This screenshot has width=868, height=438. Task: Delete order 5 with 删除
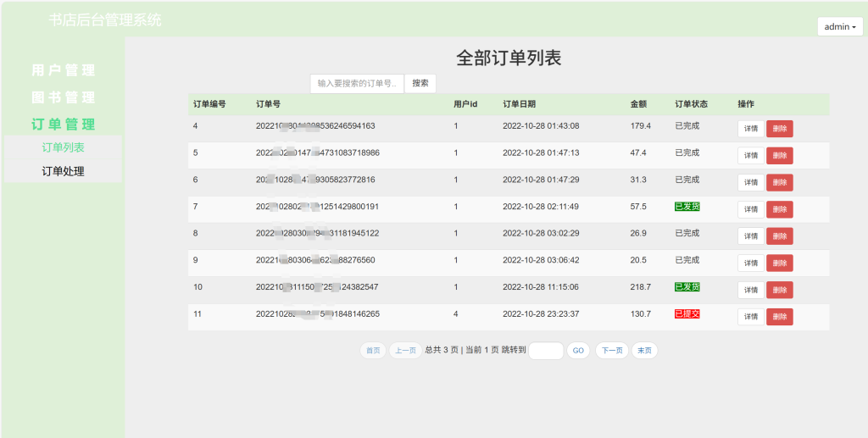pyautogui.click(x=780, y=155)
